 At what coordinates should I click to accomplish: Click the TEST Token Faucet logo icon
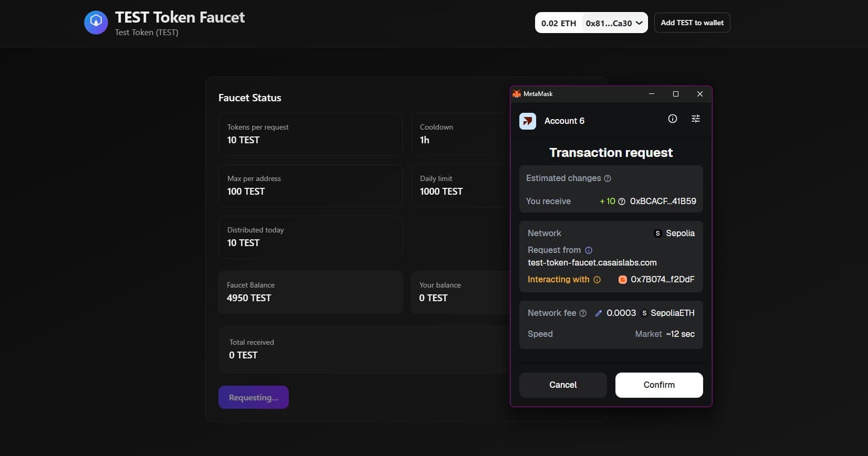pos(96,23)
